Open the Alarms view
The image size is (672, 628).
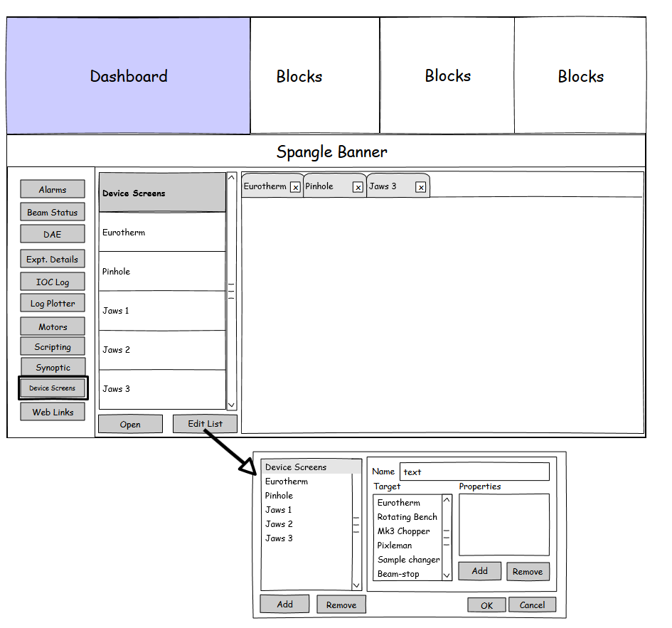tap(53, 189)
